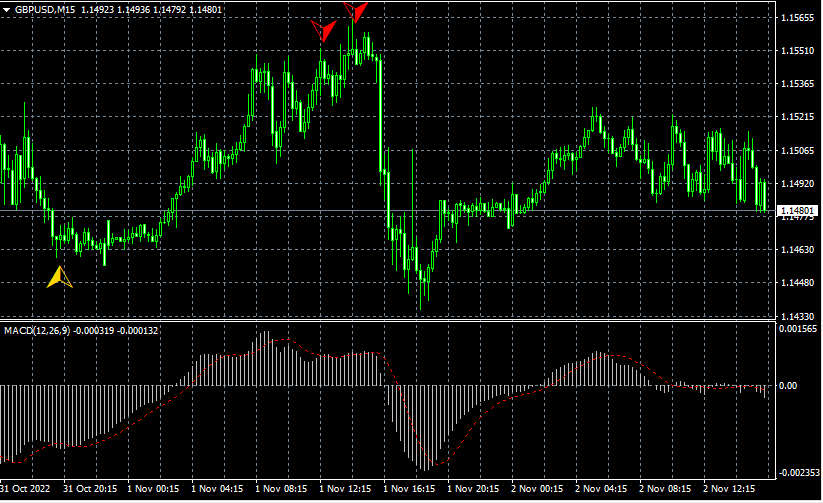Click the 1.15655 price scale label
This screenshot has width=823, height=503.
pyautogui.click(x=798, y=18)
